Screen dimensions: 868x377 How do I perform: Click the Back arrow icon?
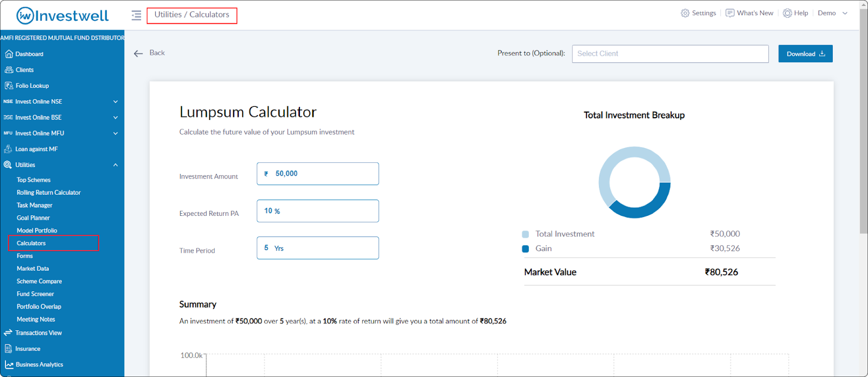click(x=138, y=53)
